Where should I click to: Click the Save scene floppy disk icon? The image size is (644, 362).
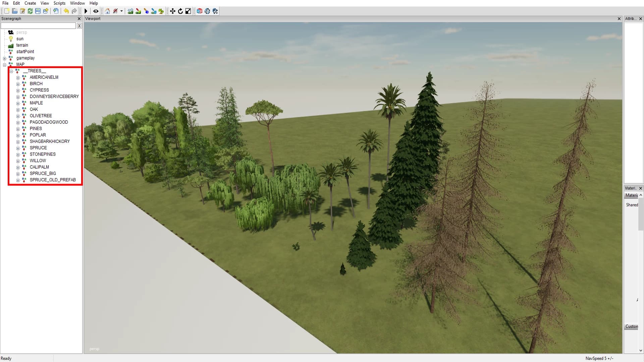38,11
